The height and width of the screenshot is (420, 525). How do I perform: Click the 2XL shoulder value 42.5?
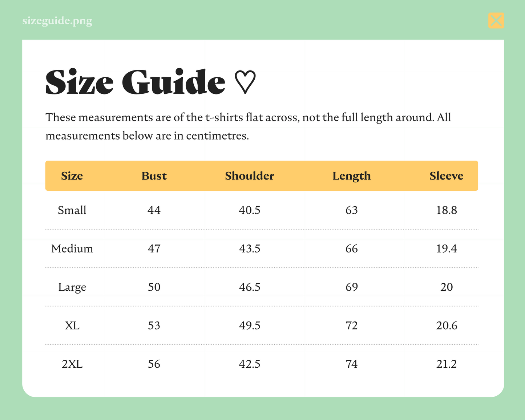tap(250, 364)
